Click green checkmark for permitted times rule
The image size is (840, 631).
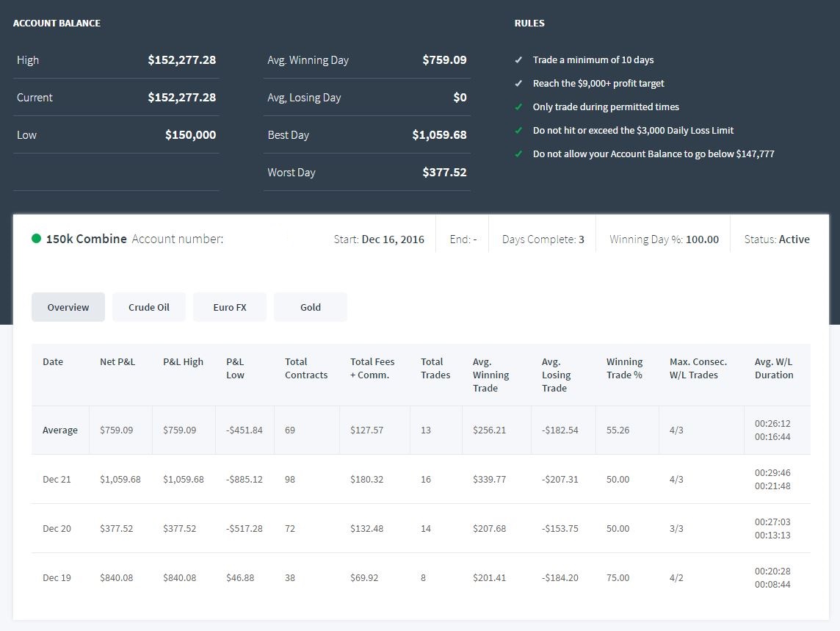(518, 107)
